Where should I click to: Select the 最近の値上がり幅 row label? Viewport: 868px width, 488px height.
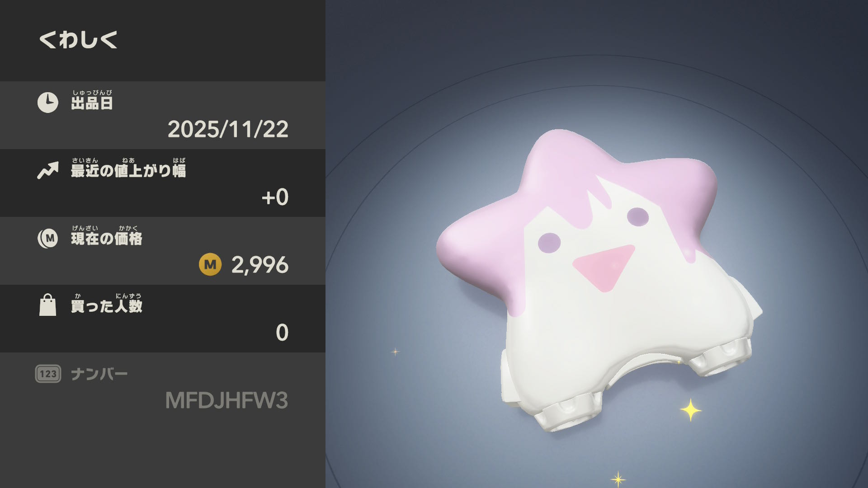point(128,168)
